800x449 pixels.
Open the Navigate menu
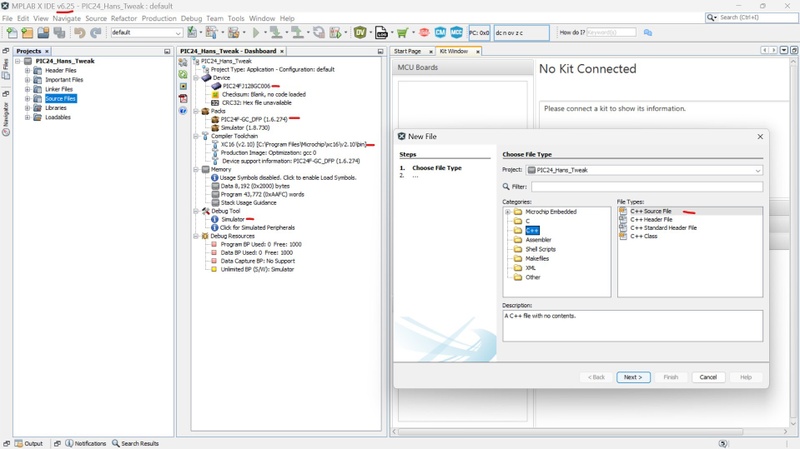pyautogui.click(x=66, y=18)
